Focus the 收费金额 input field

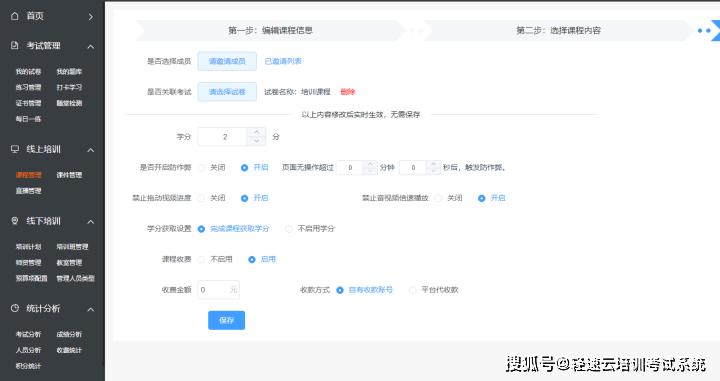(218, 290)
